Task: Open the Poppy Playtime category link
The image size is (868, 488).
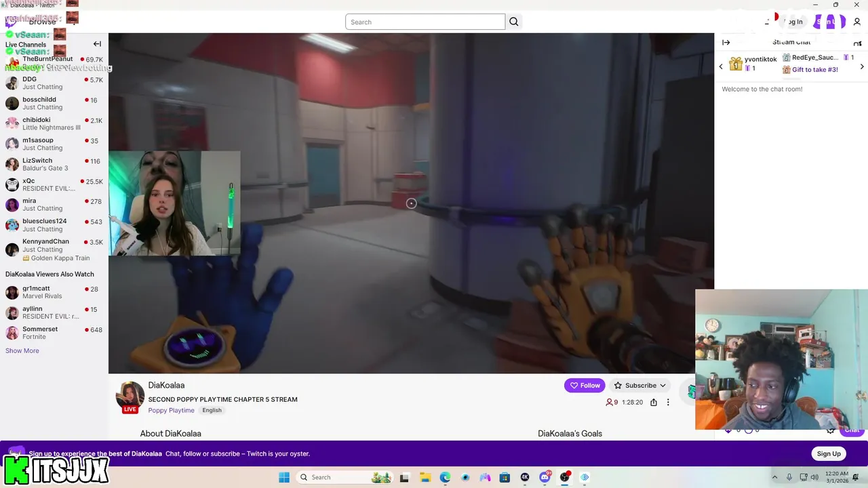Action: pos(171,410)
